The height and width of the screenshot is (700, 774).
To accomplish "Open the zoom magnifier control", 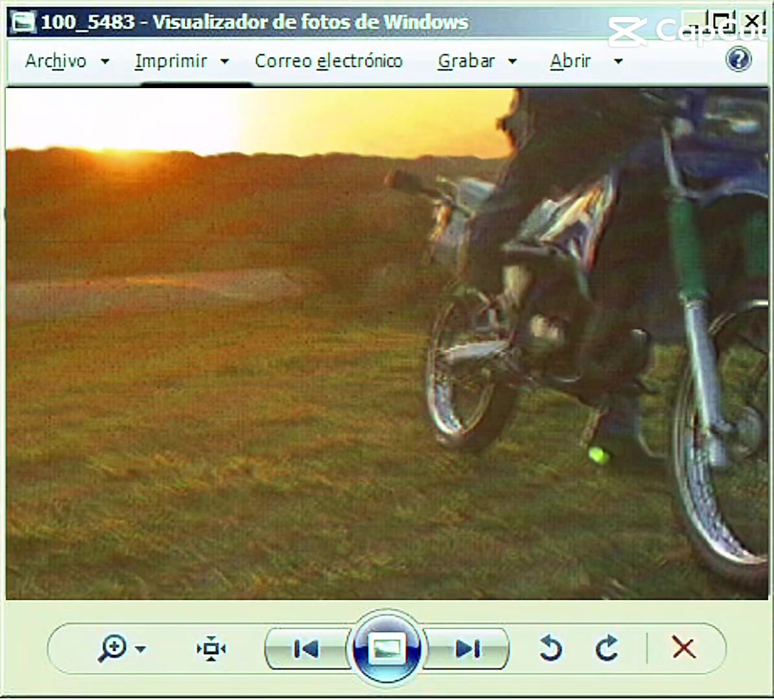I will click(113, 648).
